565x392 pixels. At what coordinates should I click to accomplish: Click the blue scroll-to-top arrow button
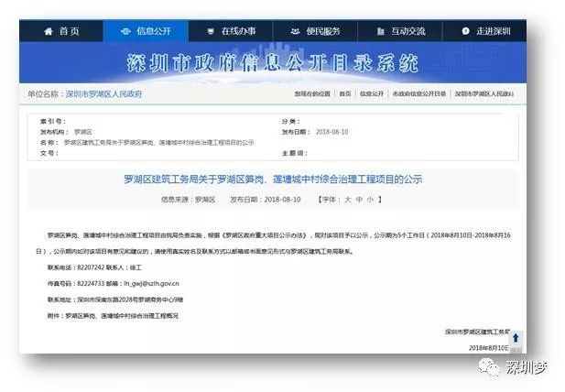tap(515, 338)
